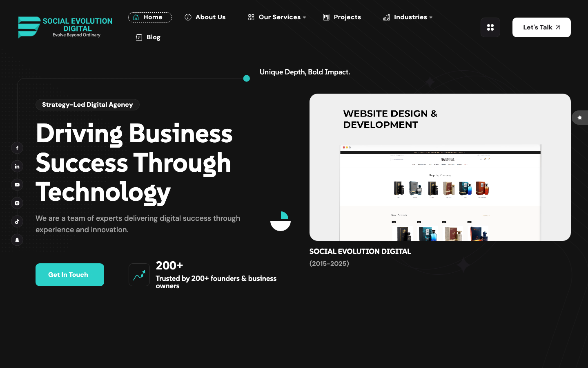This screenshot has height=368, width=588.
Task: Click the Snapchat ghost icon
Action: [17, 240]
